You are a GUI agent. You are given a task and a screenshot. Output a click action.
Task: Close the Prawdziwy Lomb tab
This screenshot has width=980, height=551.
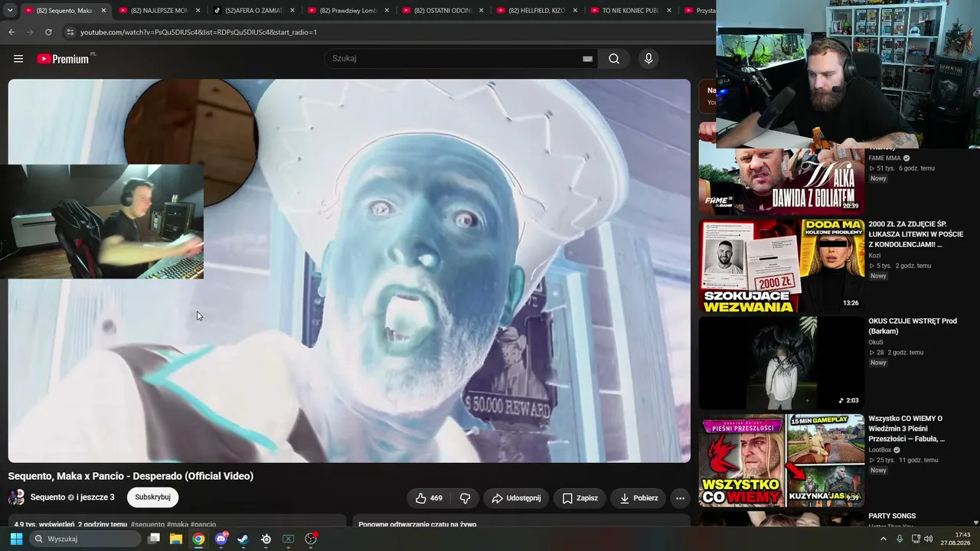click(x=387, y=11)
